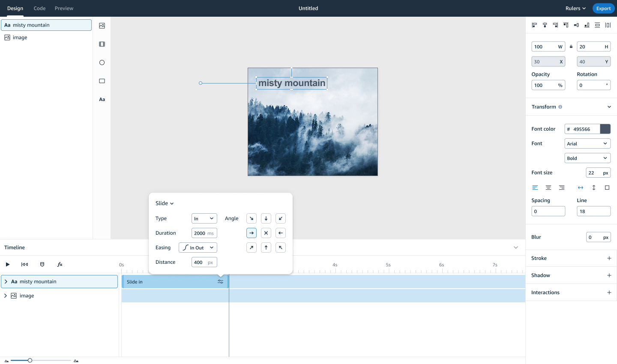
Task: Choose the center text alignment option
Action: pos(548,188)
